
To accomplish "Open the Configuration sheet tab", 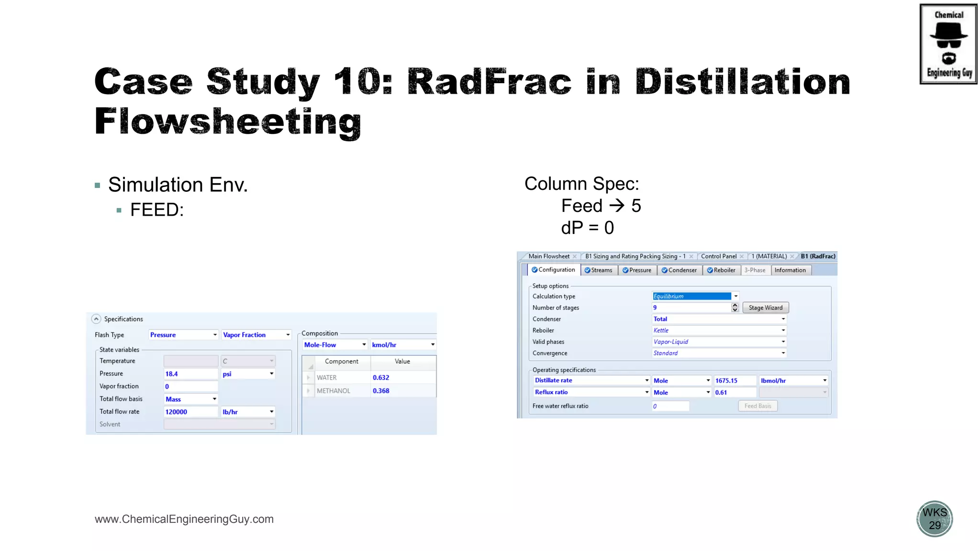I will (554, 270).
